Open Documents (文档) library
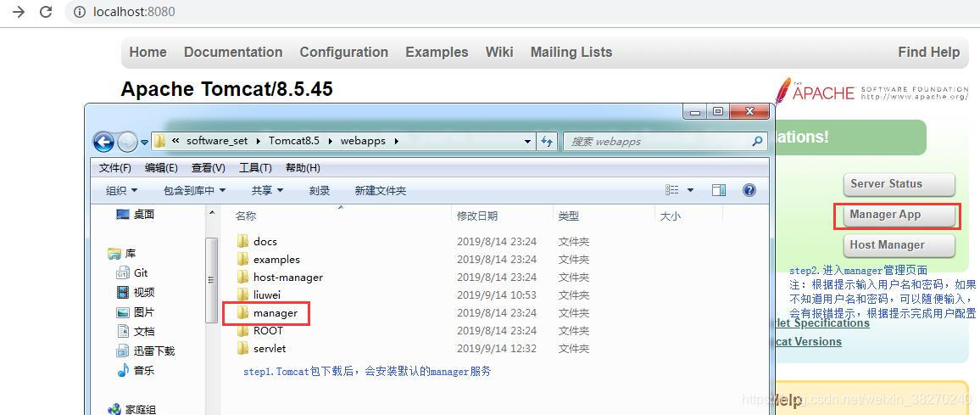The height and width of the screenshot is (415, 980). (136, 331)
